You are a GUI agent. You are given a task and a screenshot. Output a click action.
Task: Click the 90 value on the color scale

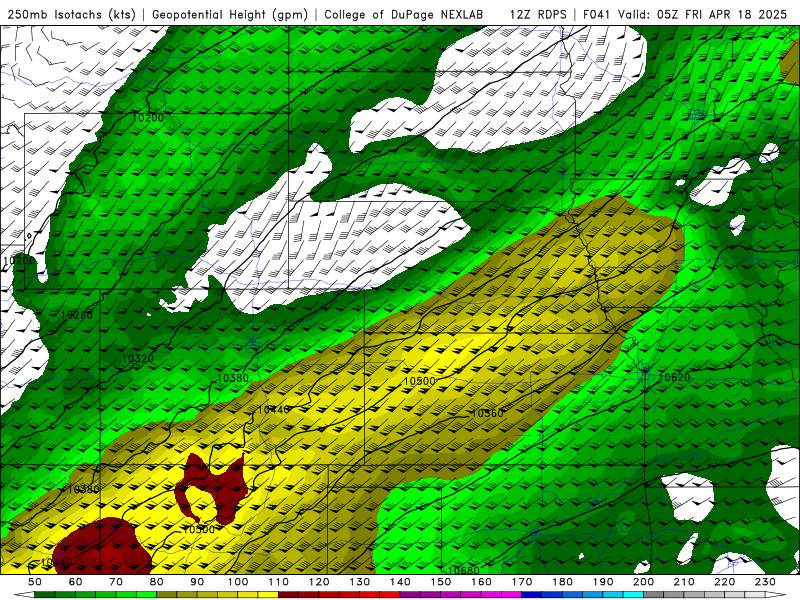(x=197, y=582)
